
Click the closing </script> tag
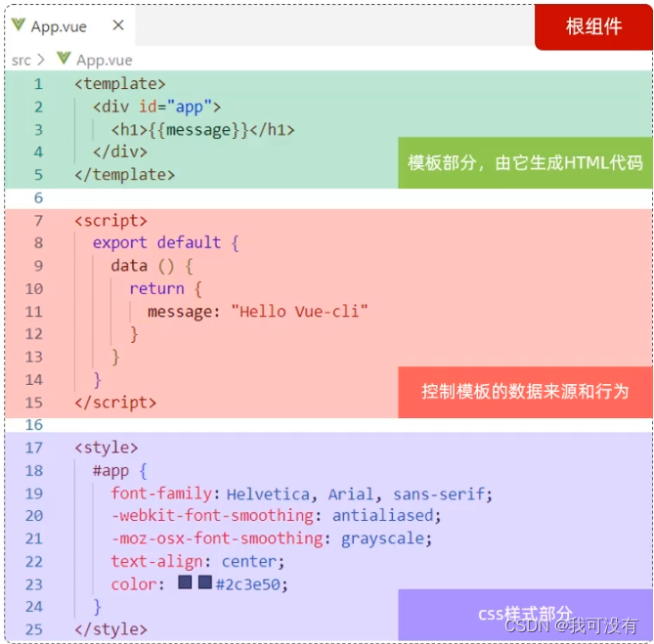(x=115, y=403)
